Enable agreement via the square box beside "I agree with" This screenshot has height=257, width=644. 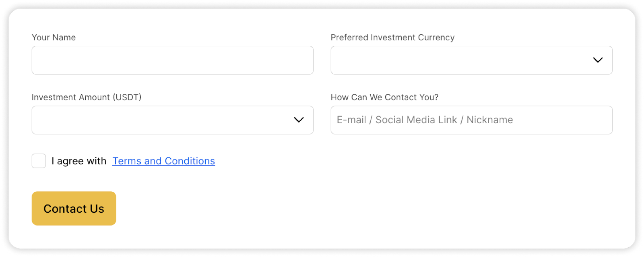pyautogui.click(x=39, y=161)
